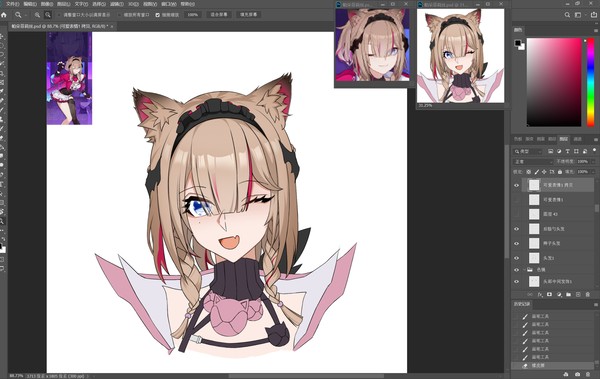
Task: Open the 图像 menu
Action: click(47, 4)
